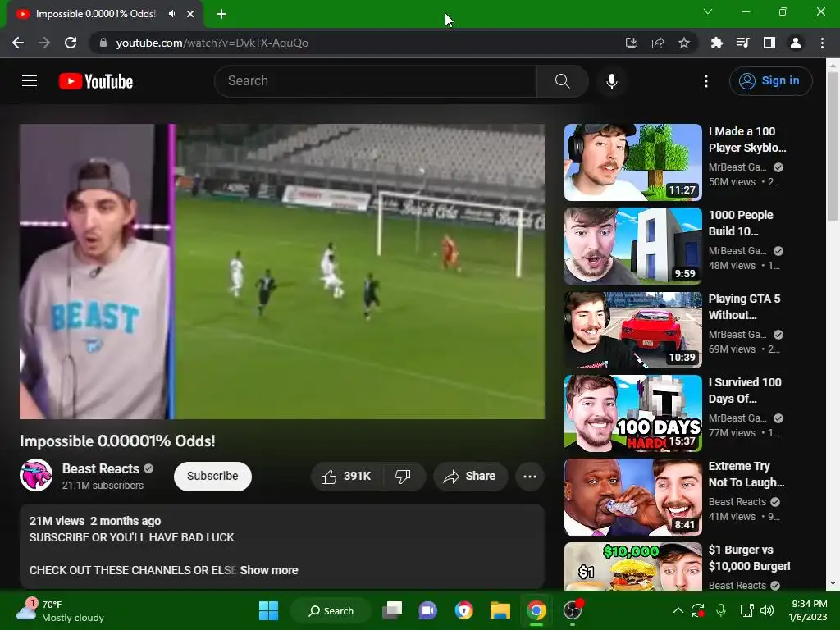Open taskbar clock and date
Viewport: 840px width, 630px height.
point(809,610)
